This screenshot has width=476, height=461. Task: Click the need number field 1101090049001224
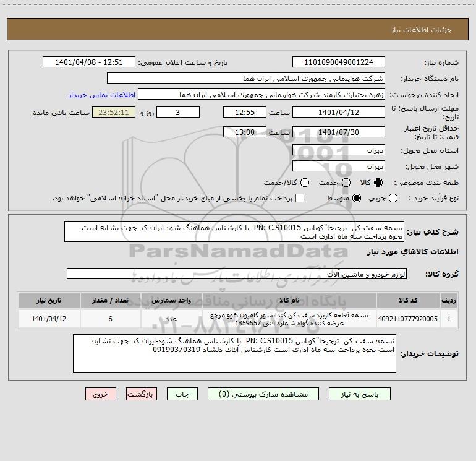(339, 62)
